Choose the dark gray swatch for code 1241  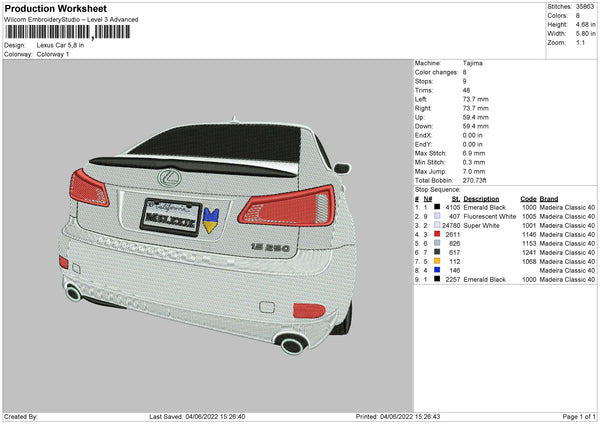tap(437, 252)
